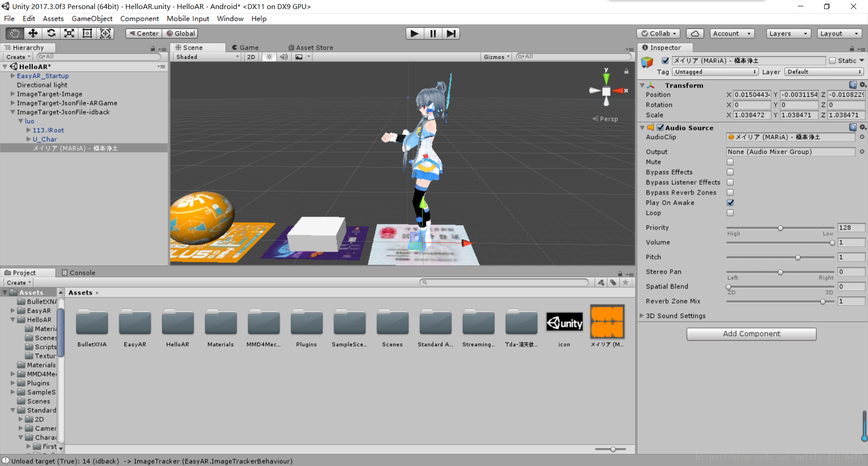Enable the Loop checkbox
868x466 pixels.
point(730,213)
